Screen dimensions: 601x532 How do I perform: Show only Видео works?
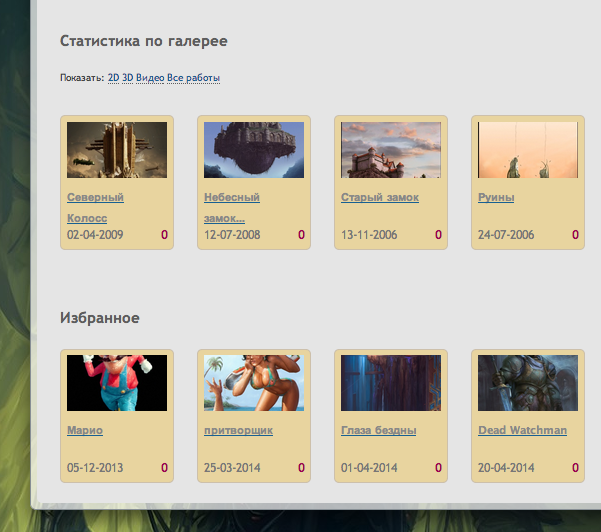(149, 77)
